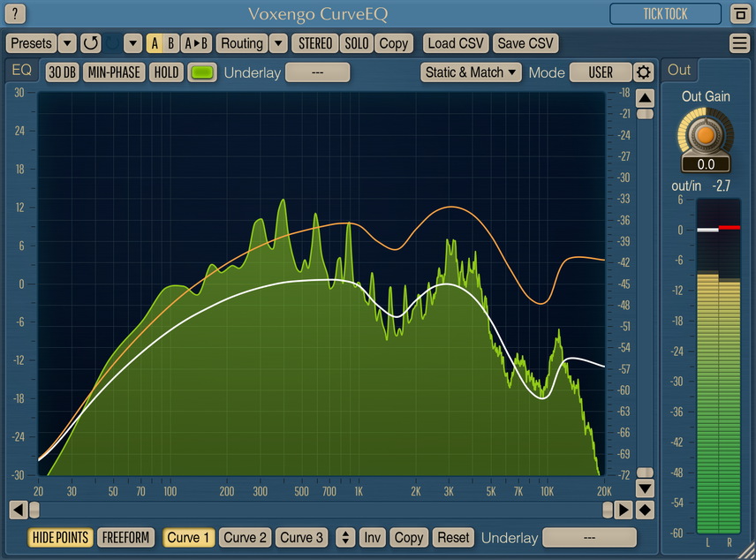
Task: Toggle the green spectrum display indicator
Action: coord(202,72)
